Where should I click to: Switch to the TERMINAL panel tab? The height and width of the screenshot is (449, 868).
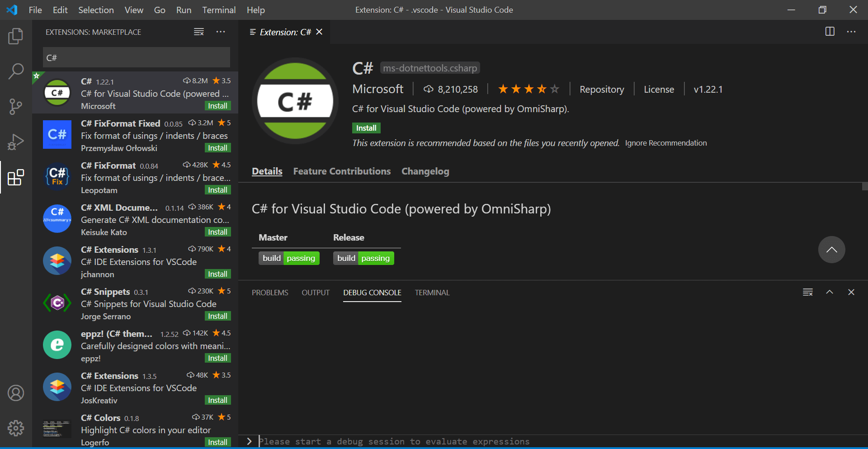[432, 293]
